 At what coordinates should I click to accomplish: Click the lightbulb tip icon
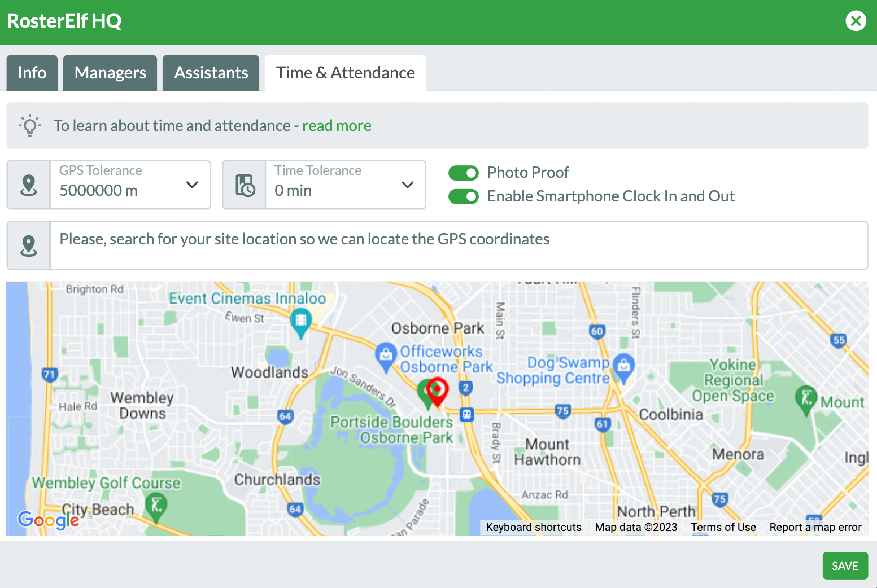point(30,125)
